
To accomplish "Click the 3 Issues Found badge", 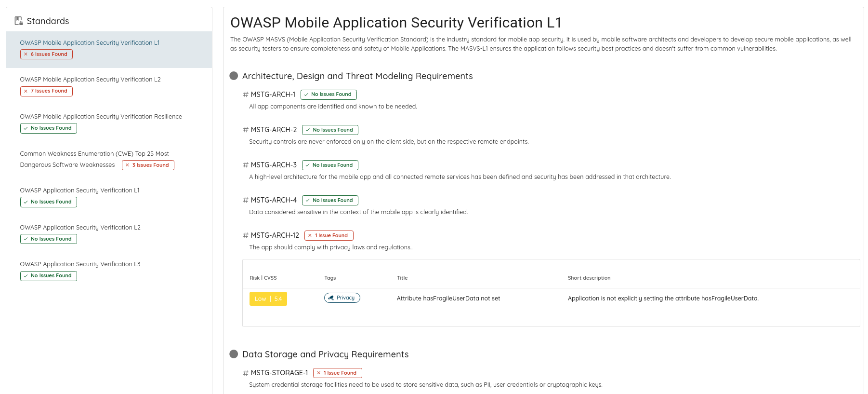I will click(x=148, y=165).
